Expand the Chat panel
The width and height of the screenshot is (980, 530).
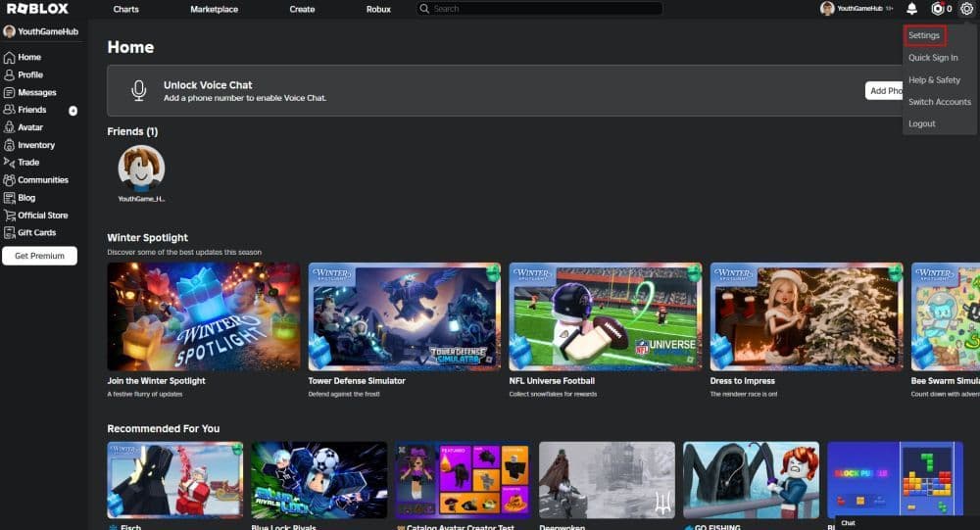[x=906, y=523]
